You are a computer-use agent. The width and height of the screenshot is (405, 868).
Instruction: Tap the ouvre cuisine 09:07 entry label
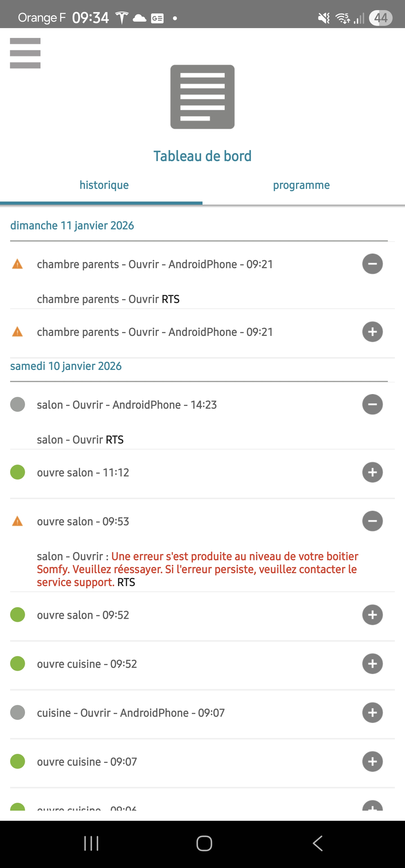[87, 762]
